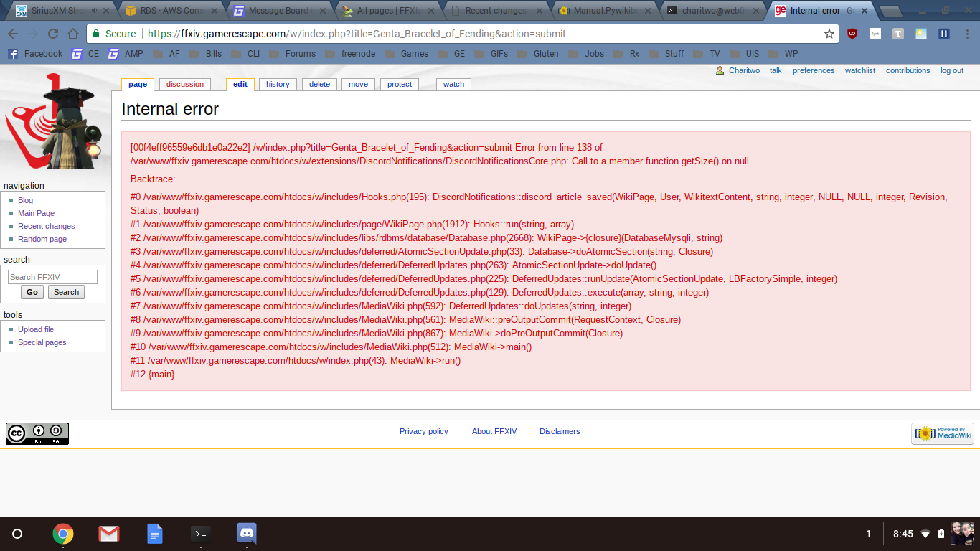
Task: Open the terminal from the shelf
Action: pos(200,534)
